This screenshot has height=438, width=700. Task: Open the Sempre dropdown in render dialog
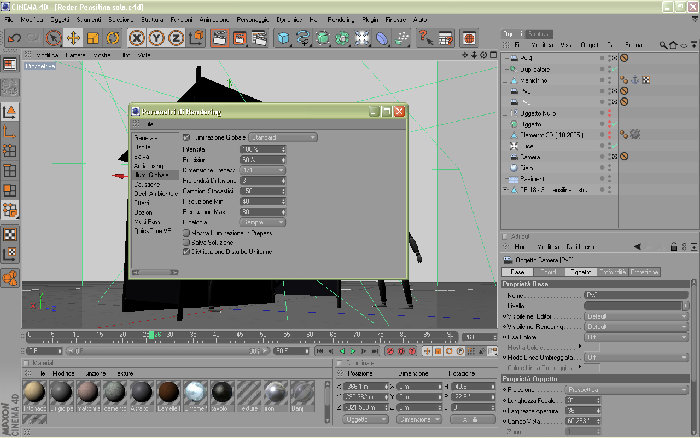(x=263, y=222)
